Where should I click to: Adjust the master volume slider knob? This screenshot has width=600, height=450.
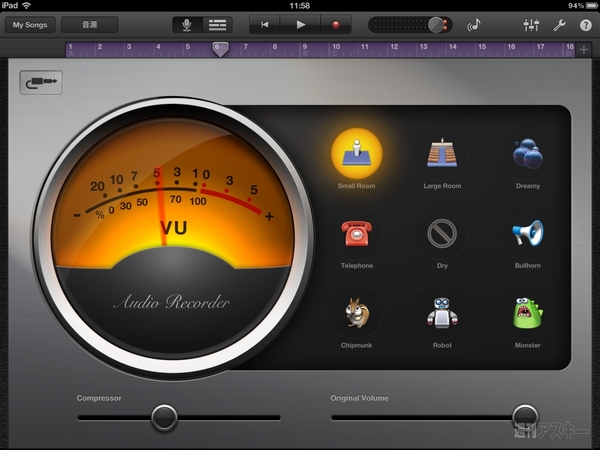pyautogui.click(x=435, y=25)
